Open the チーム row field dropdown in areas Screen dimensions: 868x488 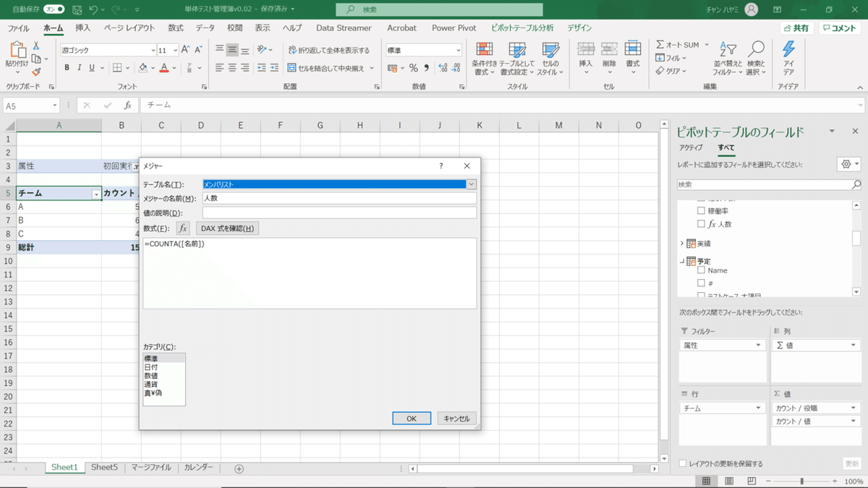758,408
